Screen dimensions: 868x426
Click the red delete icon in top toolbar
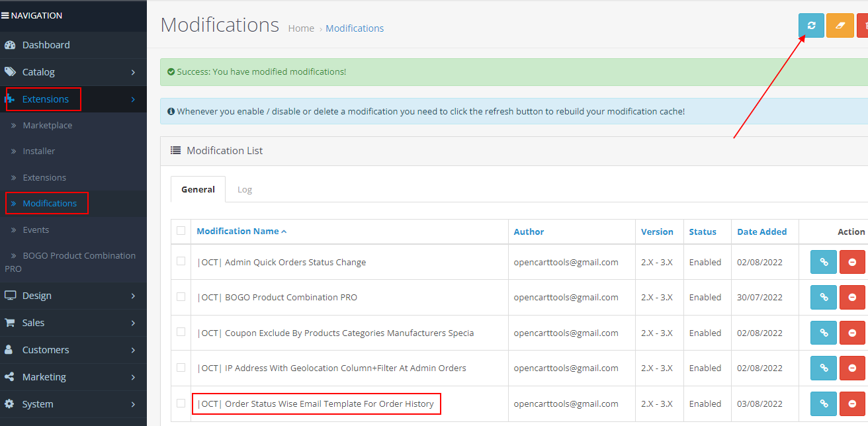pyautogui.click(x=863, y=25)
